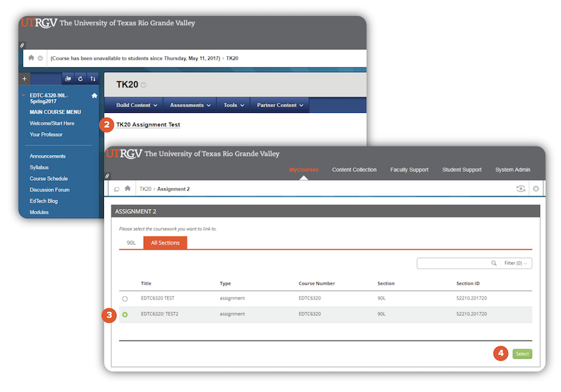Sort by the Section column header
The width and height of the screenshot is (561, 392).
(386, 283)
